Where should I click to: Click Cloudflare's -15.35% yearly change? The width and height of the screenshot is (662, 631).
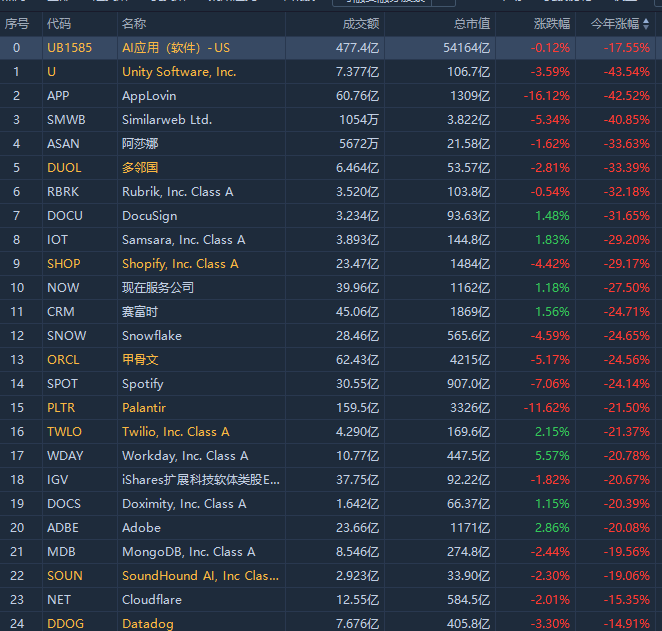tap(627, 600)
